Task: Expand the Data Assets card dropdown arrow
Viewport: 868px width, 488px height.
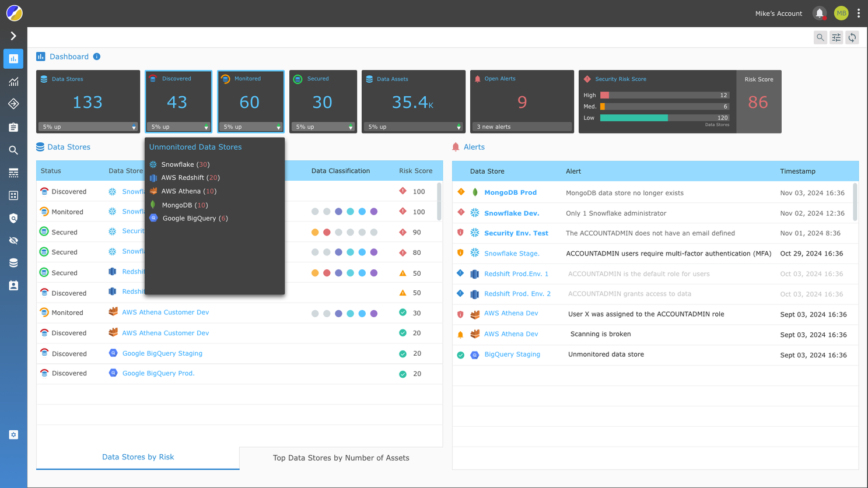Action: [x=459, y=127]
